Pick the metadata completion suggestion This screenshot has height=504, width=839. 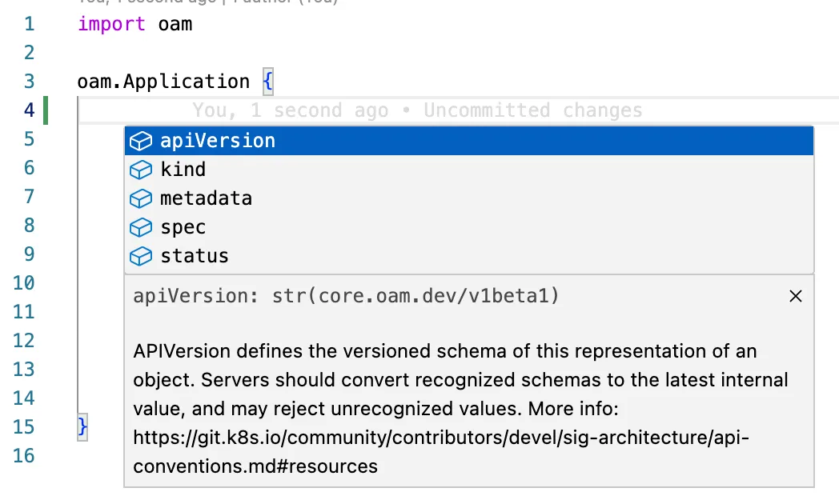point(206,199)
